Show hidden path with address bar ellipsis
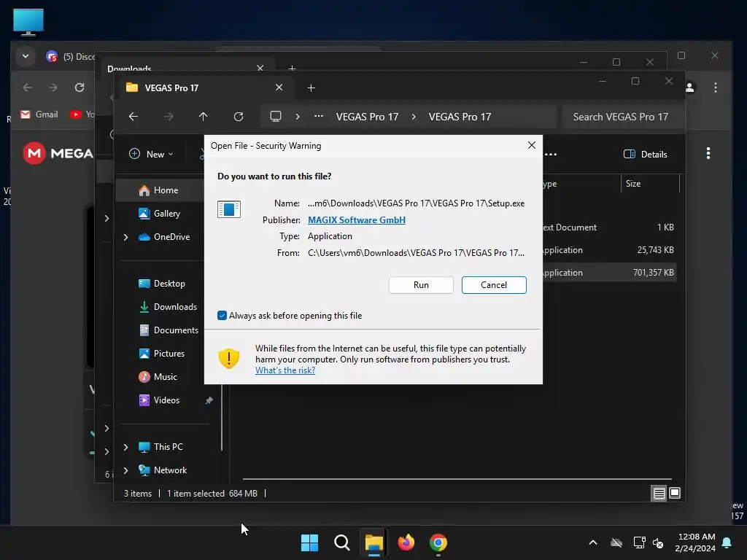 click(319, 116)
